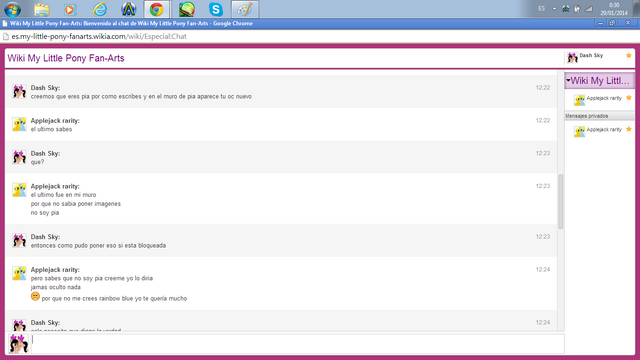The height and width of the screenshot is (360, 640).
Task: Click own avatar beside message input
Action: (x=18, y=344)
